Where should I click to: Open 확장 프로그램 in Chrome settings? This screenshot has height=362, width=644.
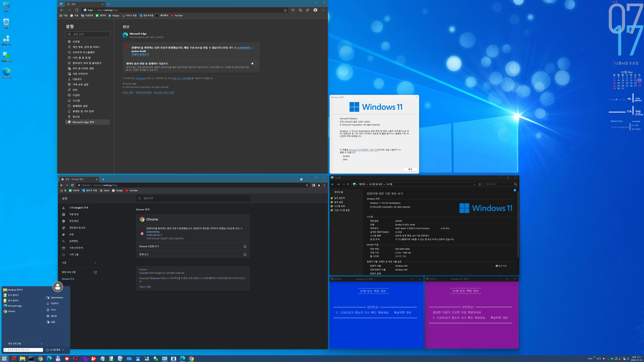[x=79, y=272]
